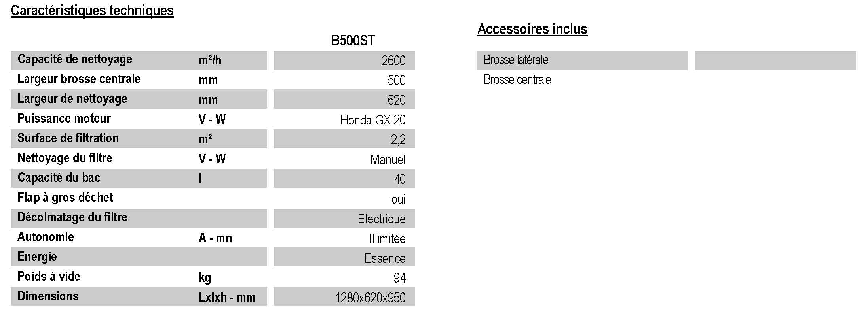This screenshot has height=313, width=868.
Task: Click the 'Surface de filtration' row label
Action: (68, 138)
